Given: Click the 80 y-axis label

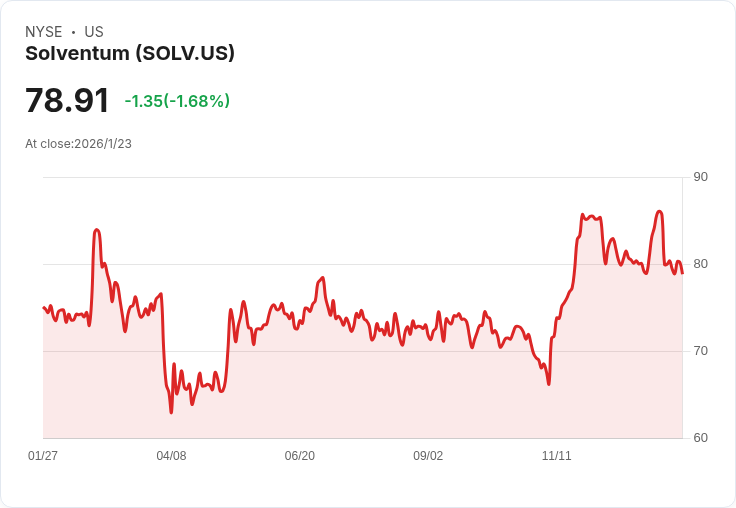Looking at the screenshot, I should [700, 264].
